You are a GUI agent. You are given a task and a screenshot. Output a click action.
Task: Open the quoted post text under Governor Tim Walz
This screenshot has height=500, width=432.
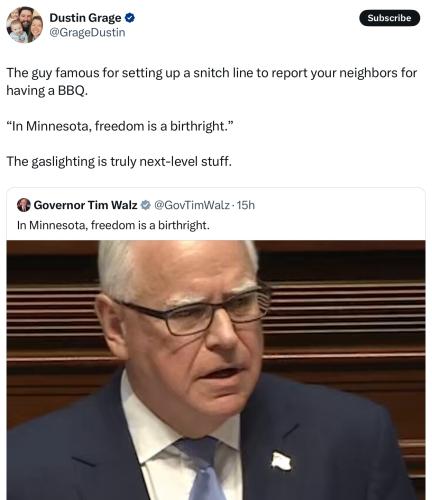point(113,225)
